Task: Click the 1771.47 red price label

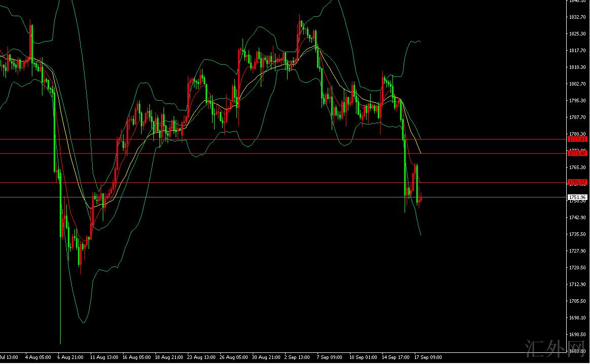Action: coord(577,153)
